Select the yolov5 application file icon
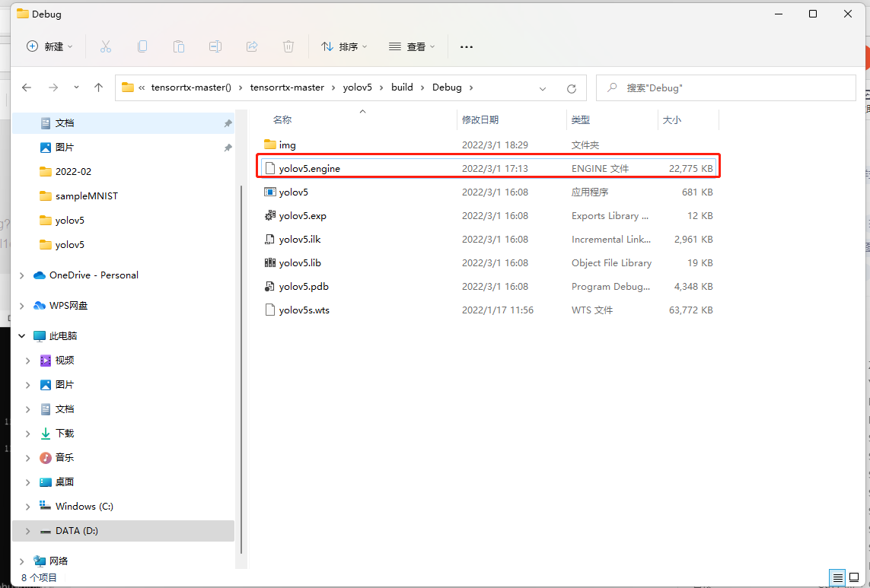Viewport: 870px width, 588px height. pyautogui.click(x=270, y=192)
